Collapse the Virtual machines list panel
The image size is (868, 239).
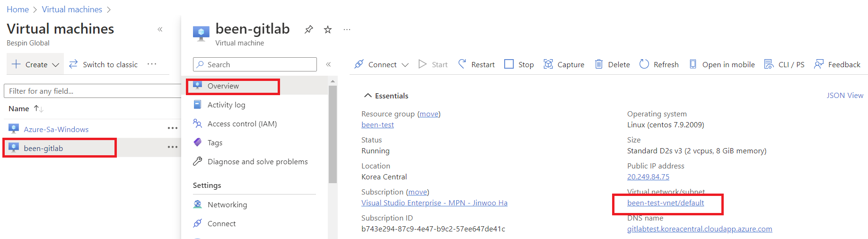[x=160, y=29]
